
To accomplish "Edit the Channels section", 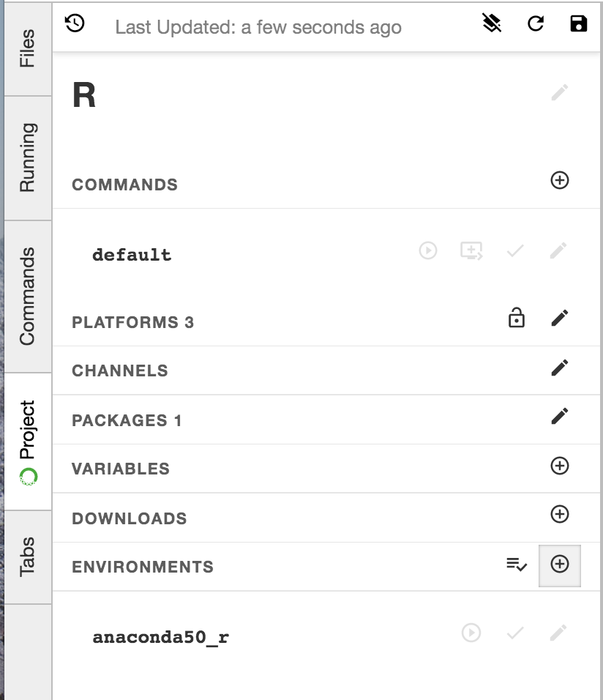I will click(x=560, y=368).
